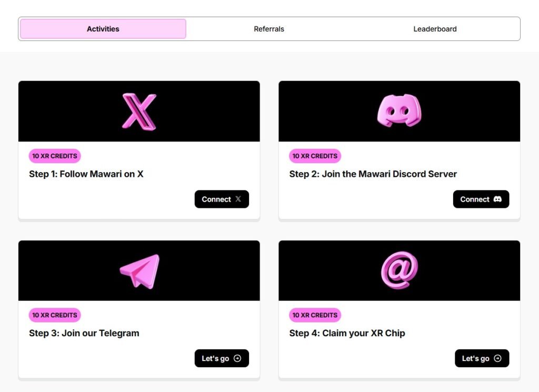Click Connect button for Step 1 X
This screenshot has height=392, width=539.
tap(222, 199)
